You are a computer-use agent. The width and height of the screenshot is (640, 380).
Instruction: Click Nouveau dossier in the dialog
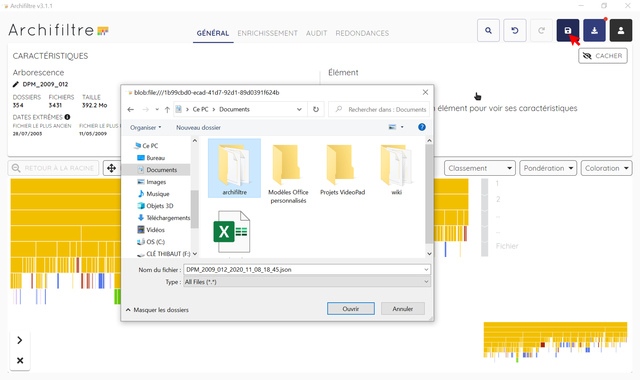click(198, 127)
